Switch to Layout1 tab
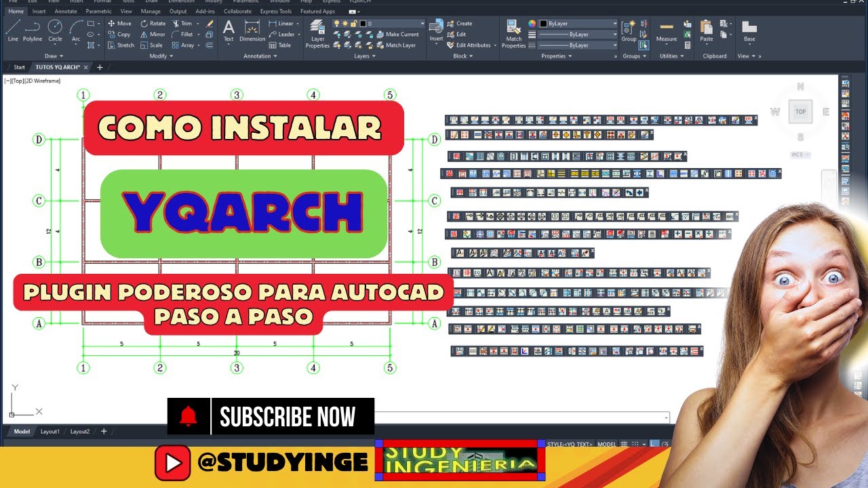 click(50, 432)
